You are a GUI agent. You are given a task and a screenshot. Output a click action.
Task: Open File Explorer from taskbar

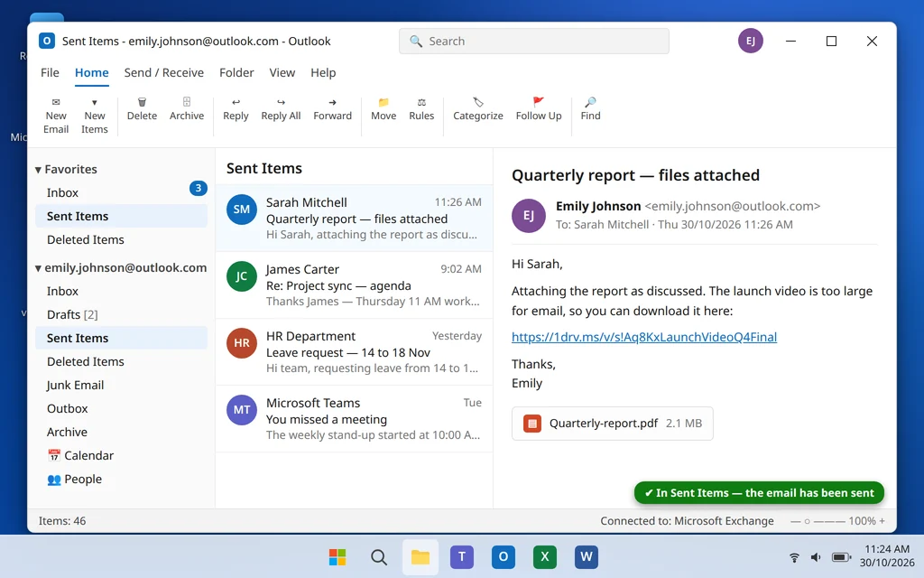coord(420,556)
